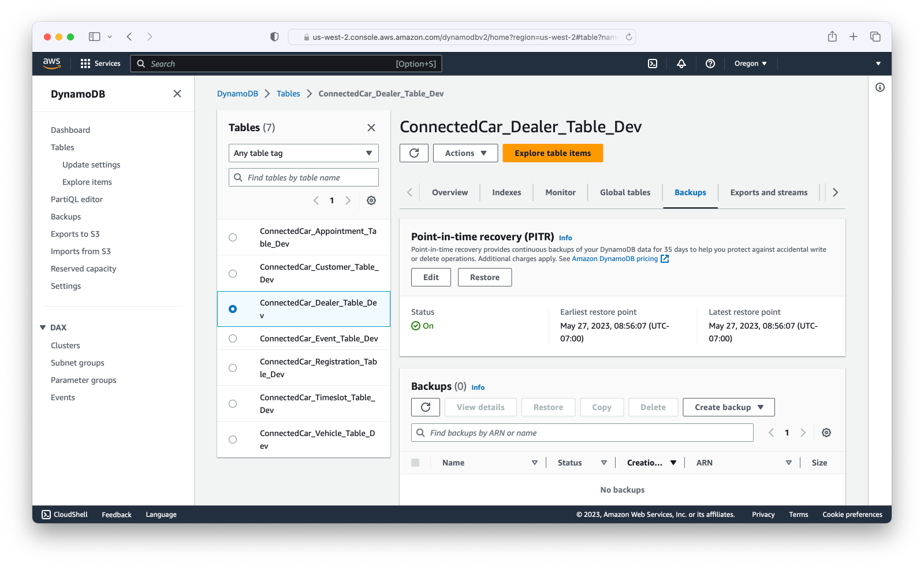
Task: Open the Any table tag dropdown
Action: 304,153
